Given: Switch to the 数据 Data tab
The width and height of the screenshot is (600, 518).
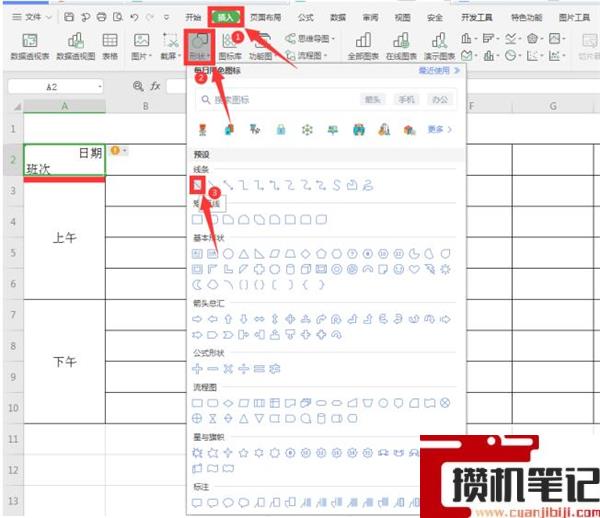Looking at the screenshot, I should pyautogui.click(x=338, y=17).
